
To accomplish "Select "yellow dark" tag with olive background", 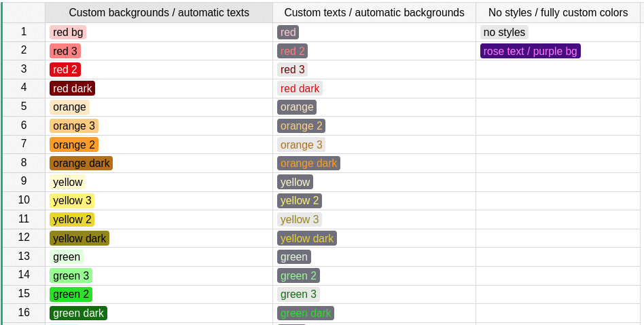I will [79, 238].
